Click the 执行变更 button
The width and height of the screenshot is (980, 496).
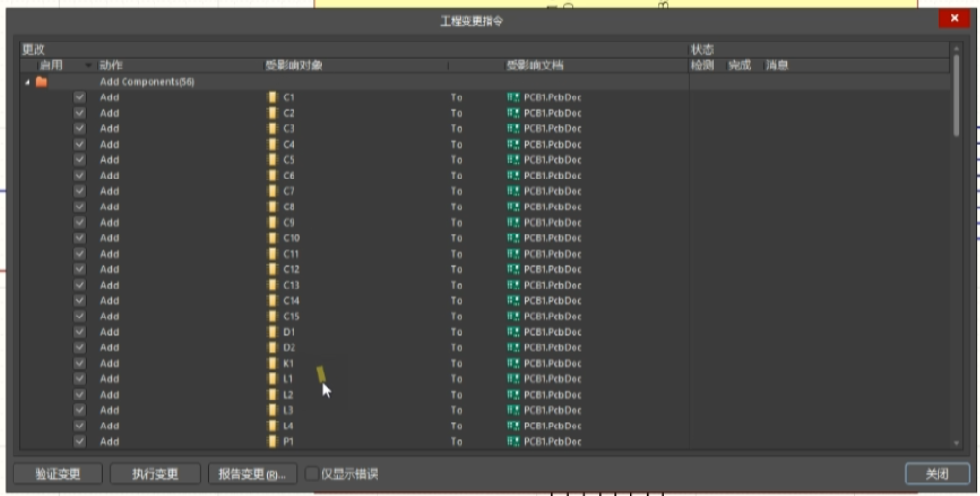155,474
